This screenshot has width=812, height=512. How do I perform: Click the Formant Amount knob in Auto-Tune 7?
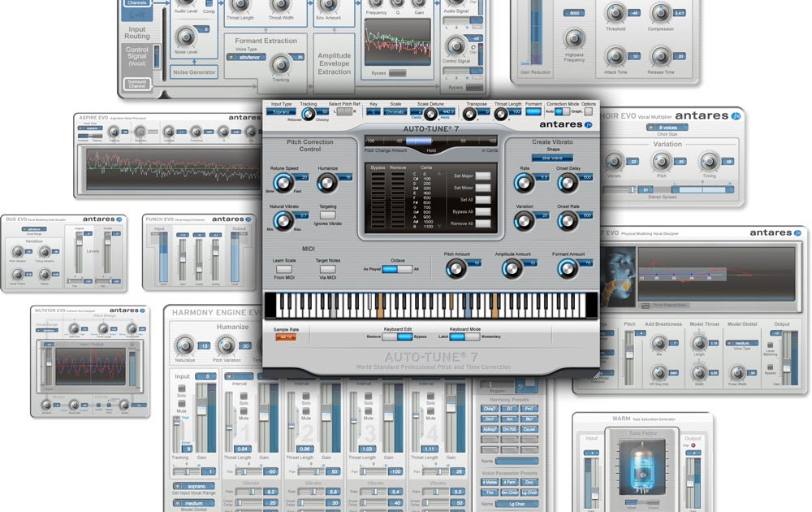[x=567, y=268]
